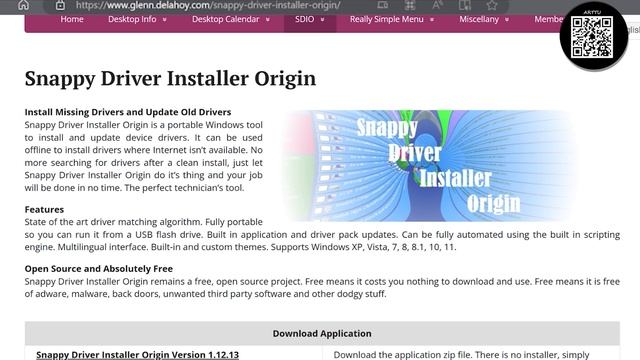Click the Snappy Driver Installer Origin banner image

point(429,166)
